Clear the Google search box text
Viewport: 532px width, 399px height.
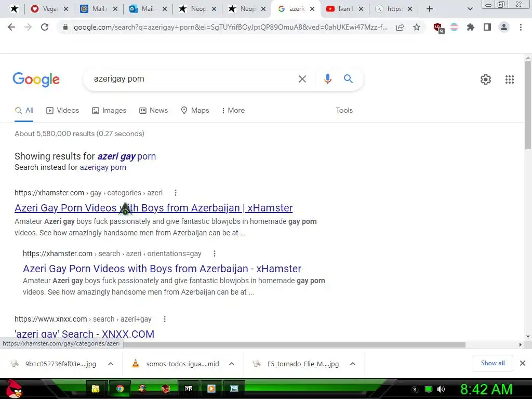tap(302, 79)
